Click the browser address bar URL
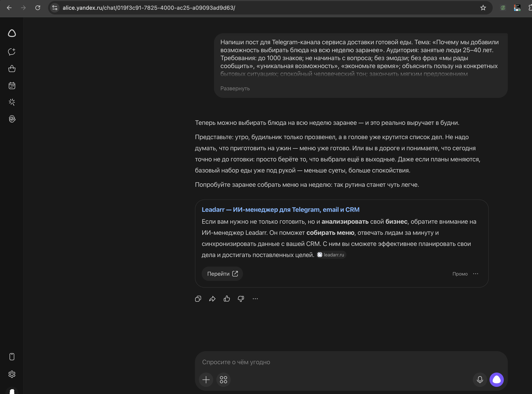 coord(149,8)
